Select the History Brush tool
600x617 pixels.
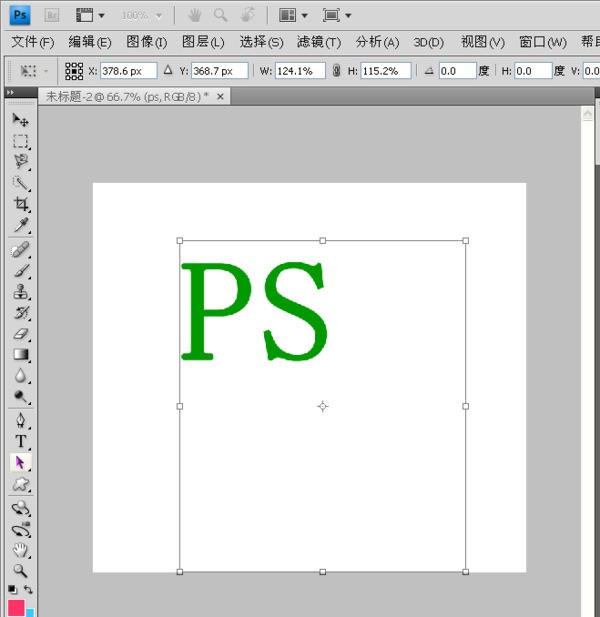(20, 313)
